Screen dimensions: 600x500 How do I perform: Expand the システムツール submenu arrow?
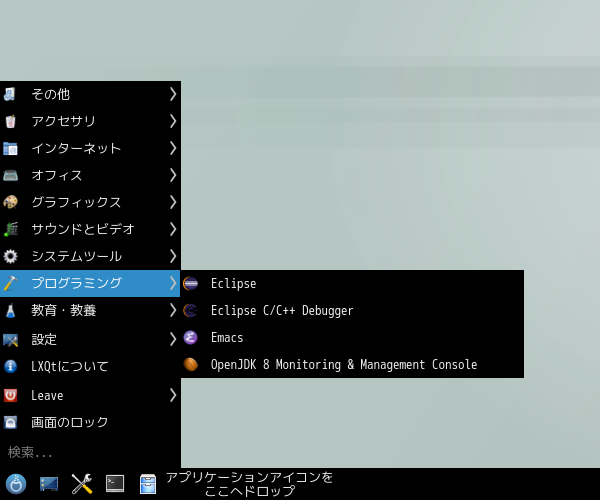click(x=173, y=256)
